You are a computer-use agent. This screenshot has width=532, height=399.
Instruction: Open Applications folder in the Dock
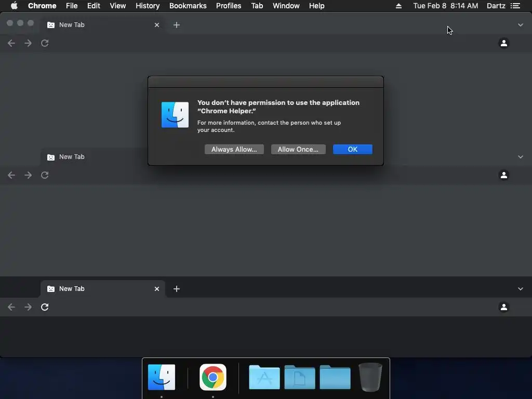coord(264,377)
